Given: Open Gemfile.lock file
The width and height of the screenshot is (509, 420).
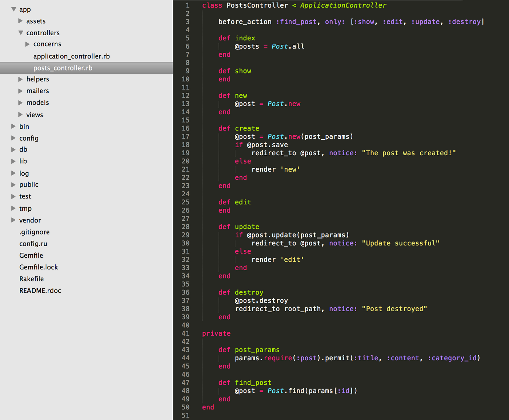Looking at the screenshot, I should pyautogui.click(x=39, y=267).
